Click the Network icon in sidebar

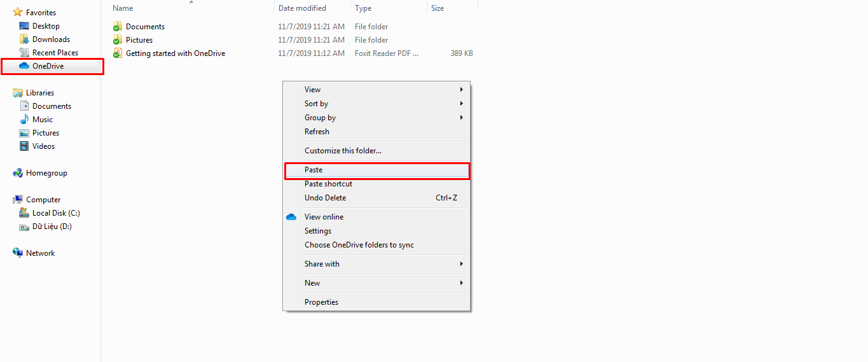[18, 253]
